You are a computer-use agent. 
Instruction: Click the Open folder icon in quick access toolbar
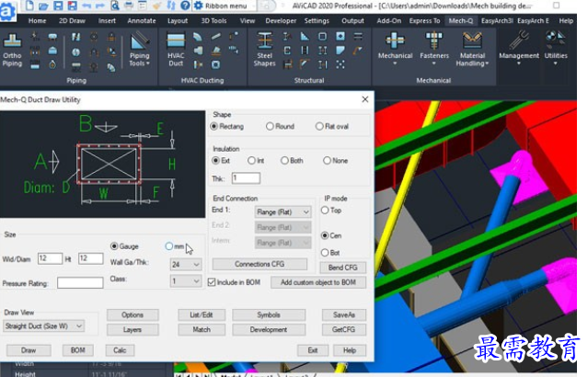(x=43, y=6)
